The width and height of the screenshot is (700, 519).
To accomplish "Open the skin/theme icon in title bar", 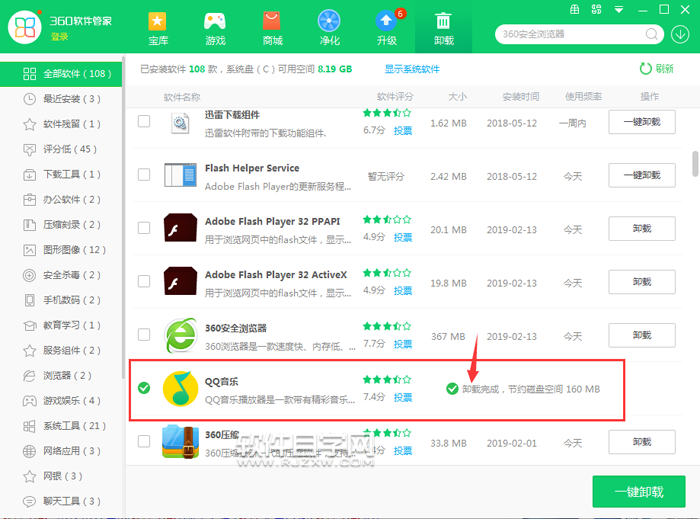I will [575, 9].
